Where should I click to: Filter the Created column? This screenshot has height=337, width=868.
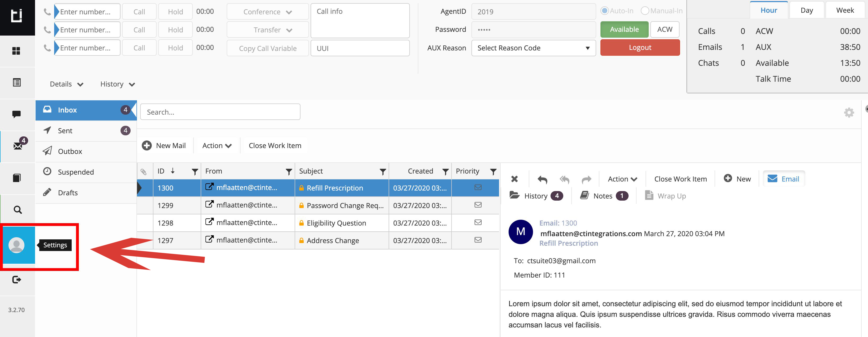click(x=445, y=172)
